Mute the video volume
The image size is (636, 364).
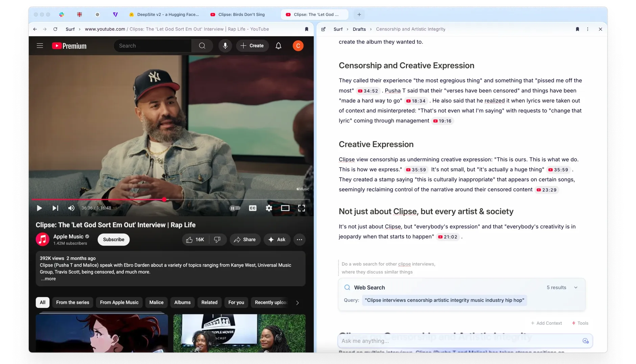tap(71, 208)
